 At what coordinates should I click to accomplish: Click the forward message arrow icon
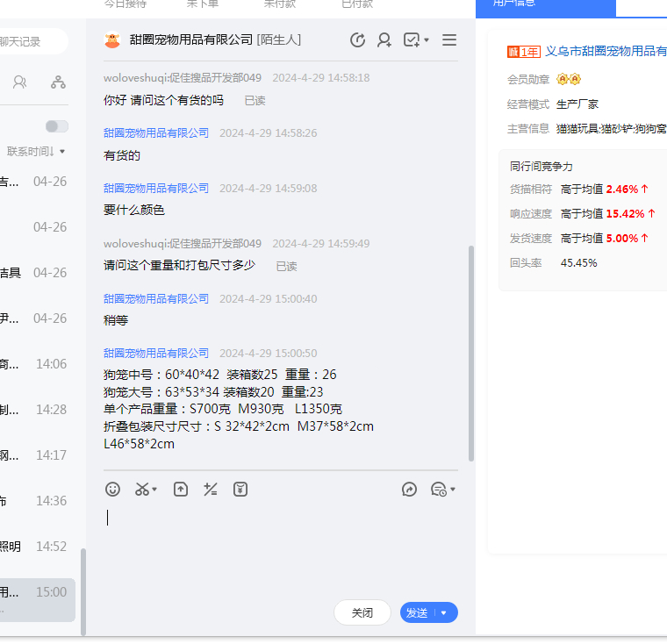point(409,490)
